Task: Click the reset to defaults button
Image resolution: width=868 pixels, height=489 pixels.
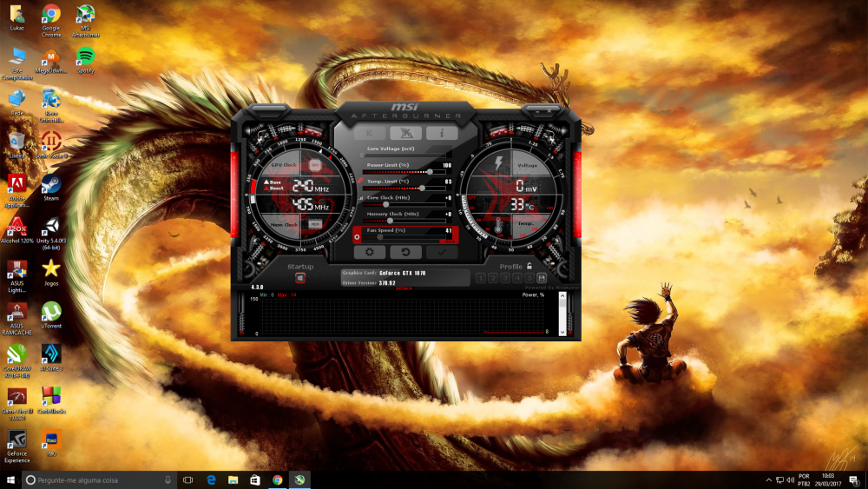Action: click(x=405, y=252)
